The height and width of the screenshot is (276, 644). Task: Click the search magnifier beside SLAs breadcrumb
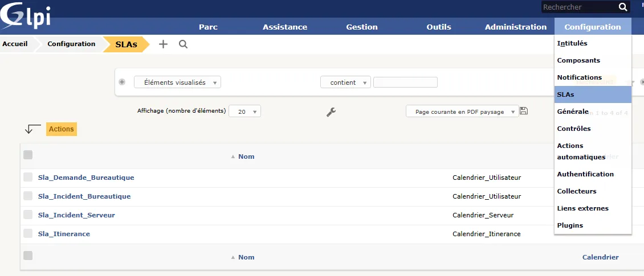click(183, 44)
